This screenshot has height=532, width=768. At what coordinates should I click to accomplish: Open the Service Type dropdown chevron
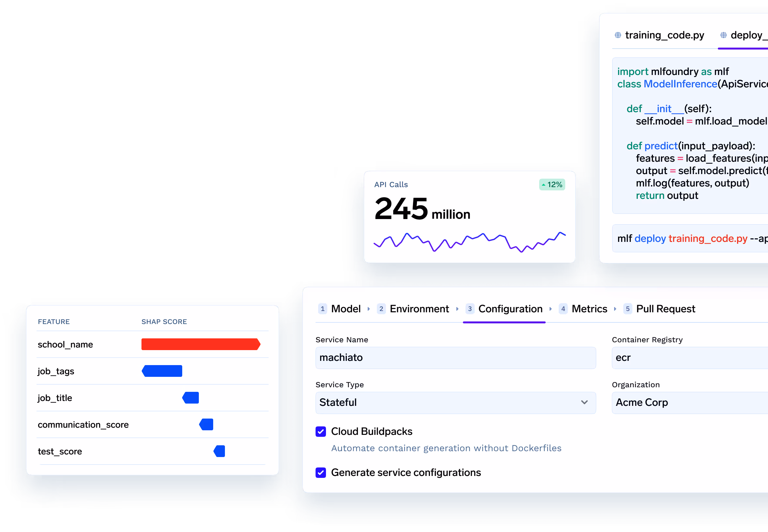pos(584,402)
